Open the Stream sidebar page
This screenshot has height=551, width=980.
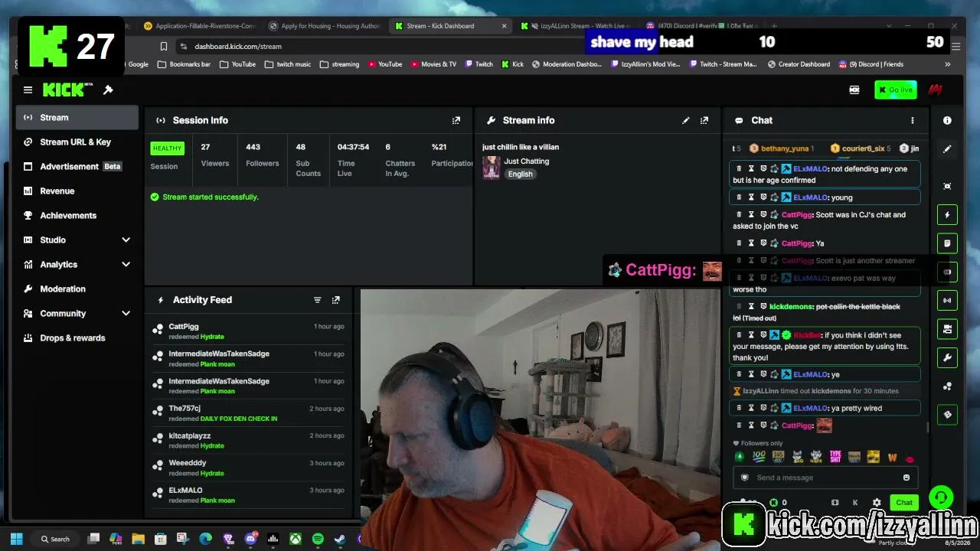click(77, 118)
